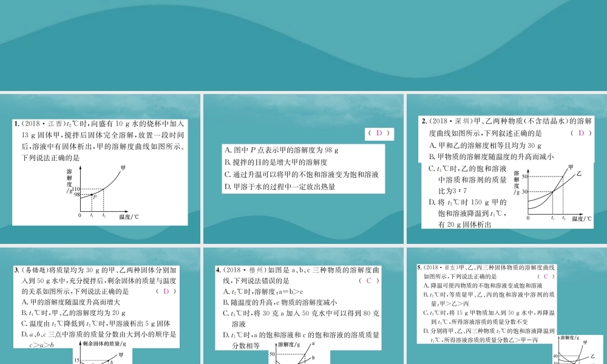Click the a, b, c solubility graph in question 4
This screenshot has height=364, width=607.
click(299, 352)
